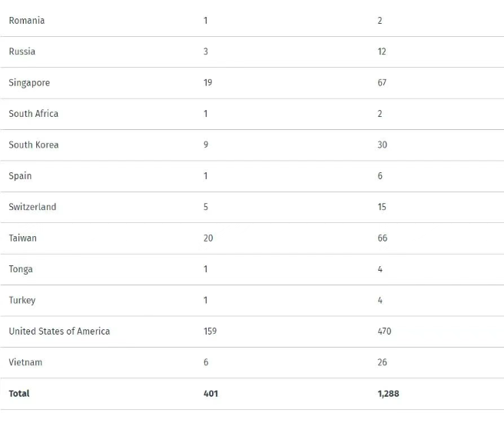The width and height of the screenshot is (504, 423).
Task: Click the value 159 in the USA row
Action: tap(210, 331)
